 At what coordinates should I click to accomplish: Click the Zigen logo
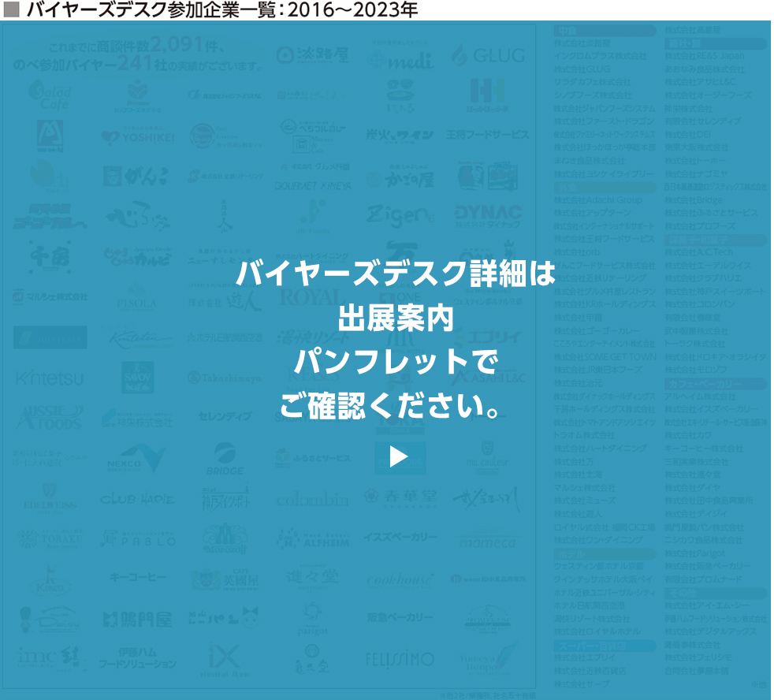point(400,215)
